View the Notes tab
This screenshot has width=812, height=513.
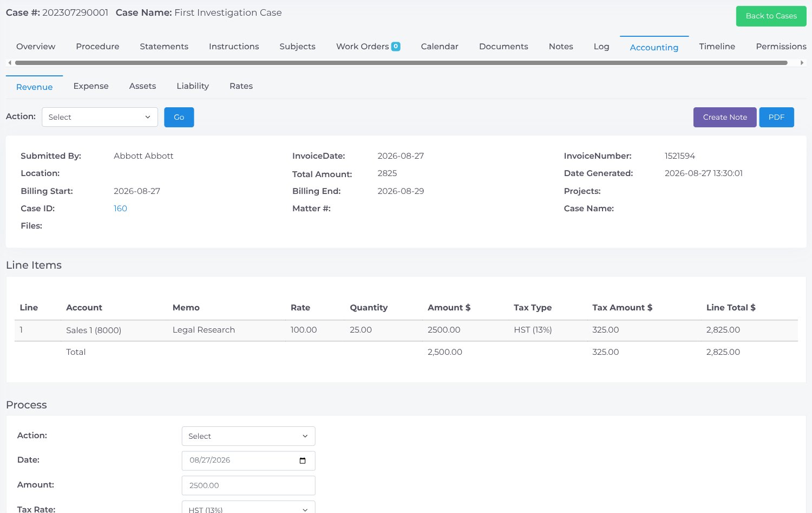coord(561,47)
